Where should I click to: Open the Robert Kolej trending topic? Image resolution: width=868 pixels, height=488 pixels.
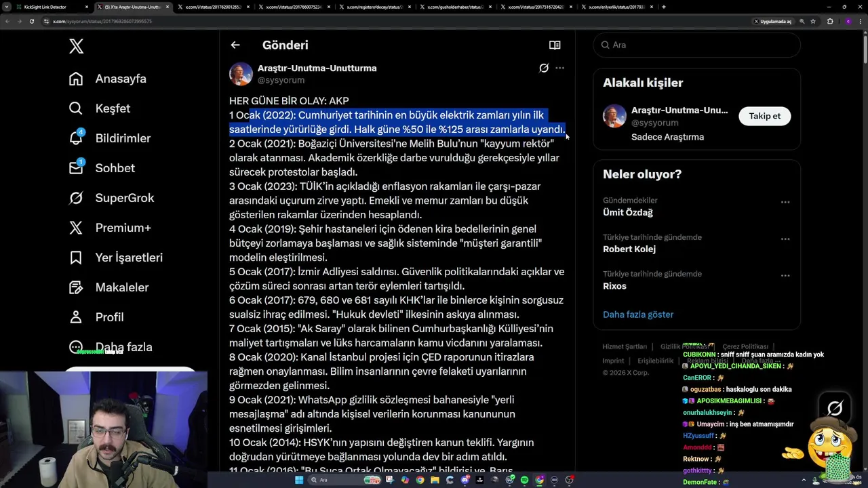629,249
